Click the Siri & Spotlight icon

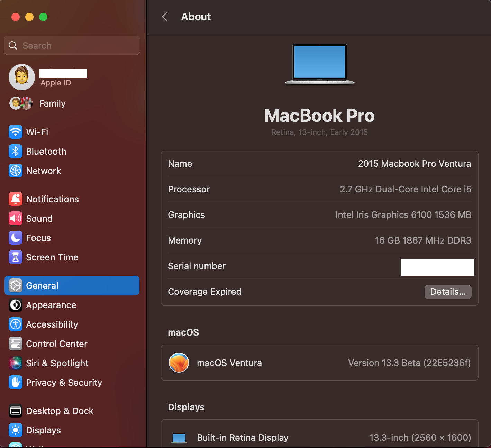click(16, 363)
